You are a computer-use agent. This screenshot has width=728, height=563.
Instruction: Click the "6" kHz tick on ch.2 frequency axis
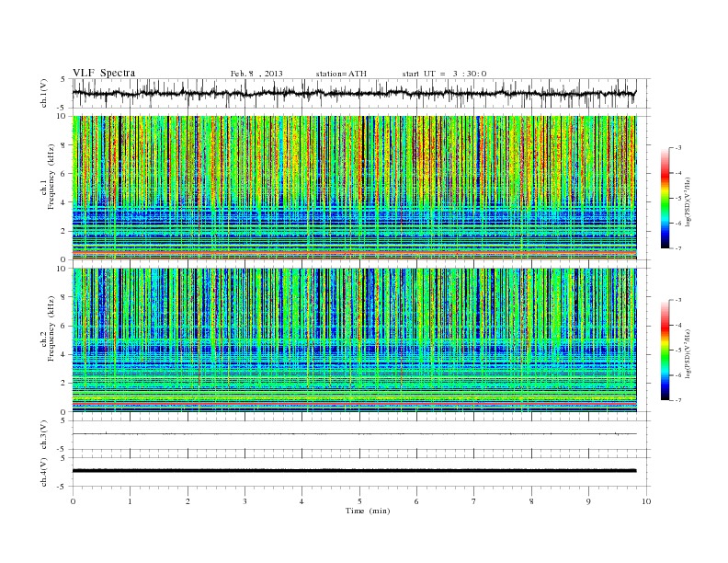[x=63, y=326]
